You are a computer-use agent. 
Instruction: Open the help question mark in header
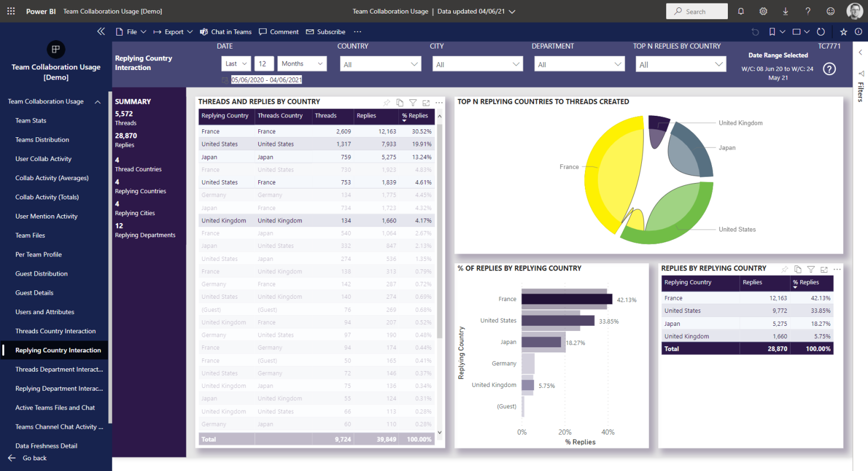click(808, 11)
